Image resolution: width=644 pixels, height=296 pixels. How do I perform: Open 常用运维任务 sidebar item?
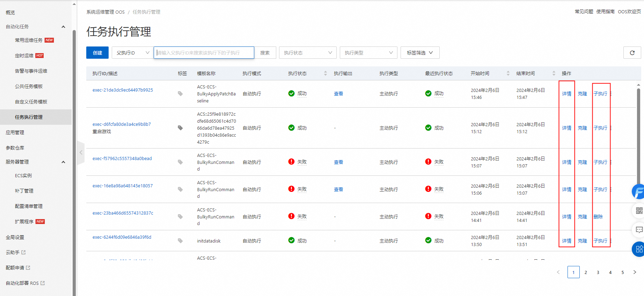[29, 40]
